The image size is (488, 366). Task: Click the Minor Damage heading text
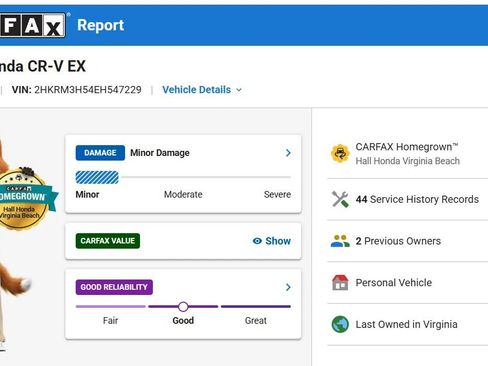coord(160,153)
